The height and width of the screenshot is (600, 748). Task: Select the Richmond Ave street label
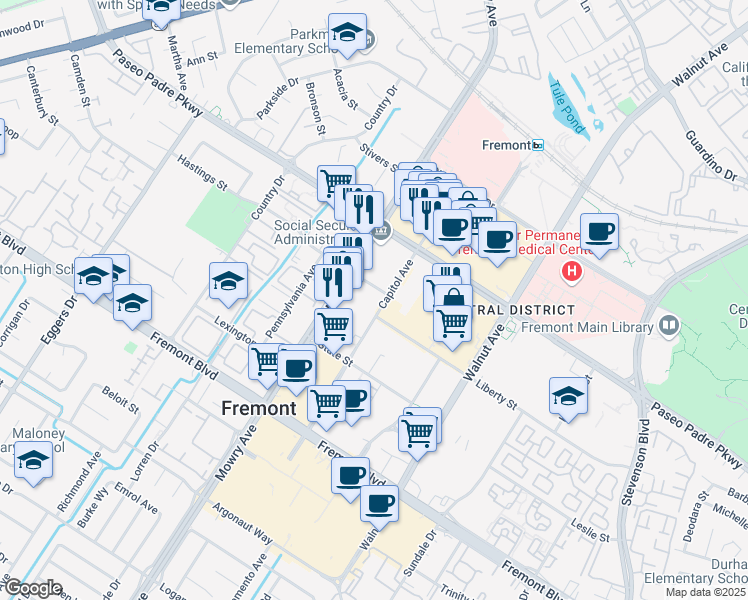79,482
